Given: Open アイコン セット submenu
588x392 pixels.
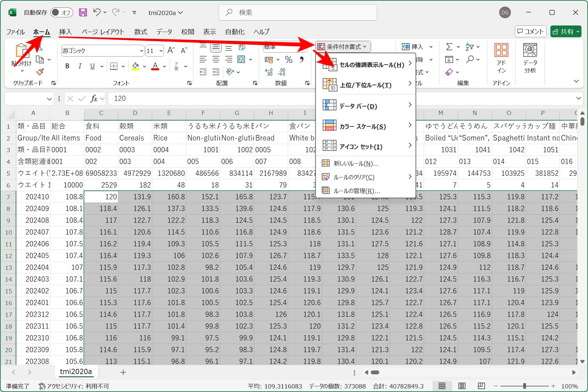Looking at the screenshot, I should pyautogui.click(x=366, y=146).
